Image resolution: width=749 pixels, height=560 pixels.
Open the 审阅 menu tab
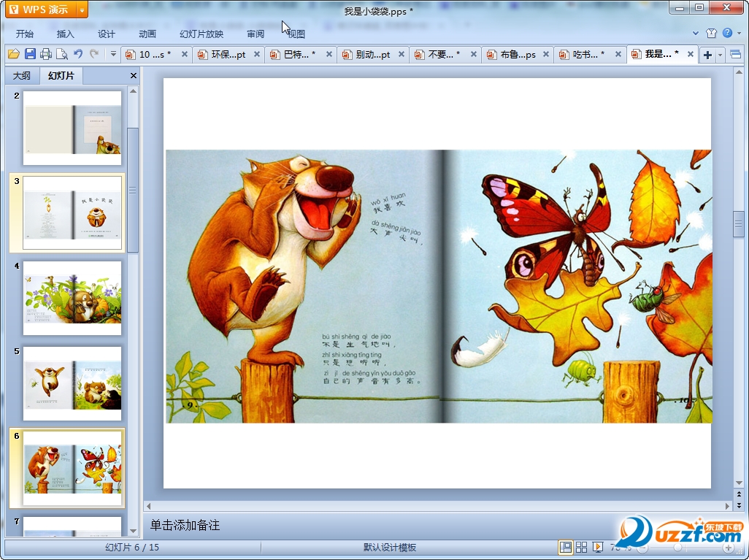256,34
